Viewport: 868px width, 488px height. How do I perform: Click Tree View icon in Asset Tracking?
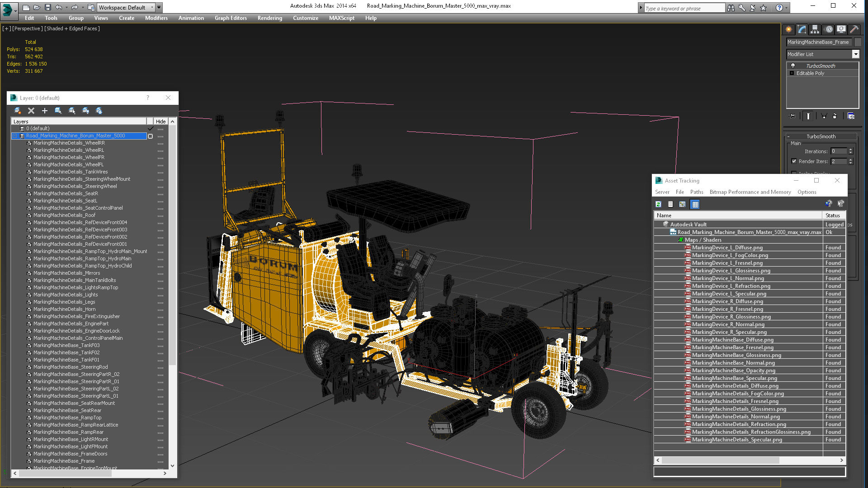(x=683, y=205)
